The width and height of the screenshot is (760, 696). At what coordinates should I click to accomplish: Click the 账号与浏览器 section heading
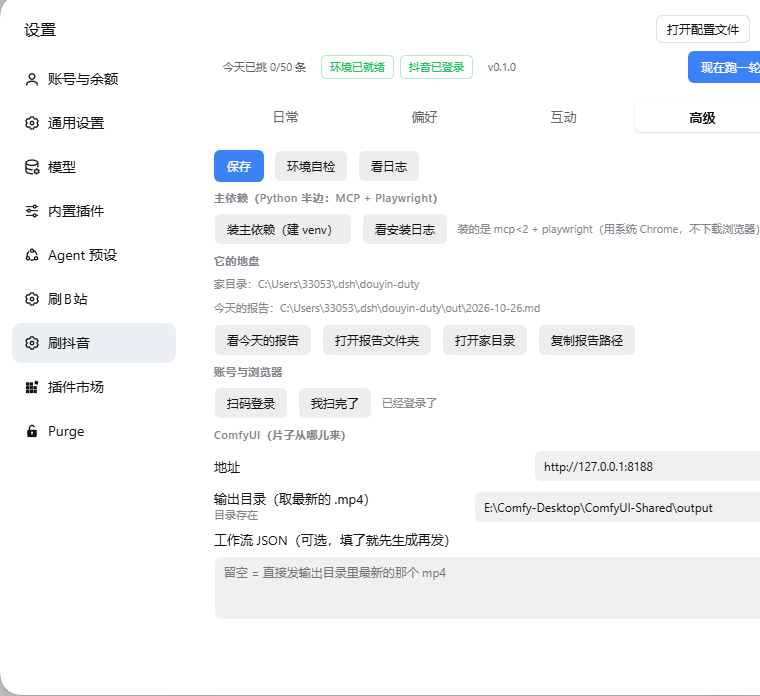(248, 372)
